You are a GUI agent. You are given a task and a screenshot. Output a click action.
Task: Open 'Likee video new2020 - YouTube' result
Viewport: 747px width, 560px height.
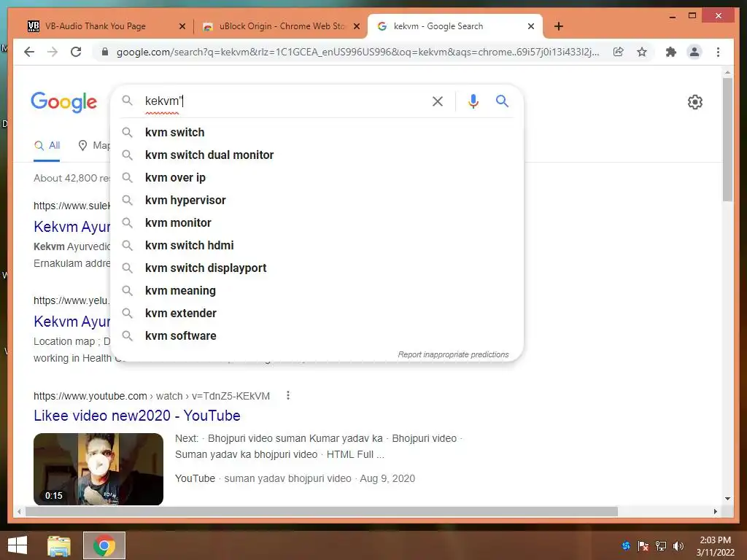136,416
